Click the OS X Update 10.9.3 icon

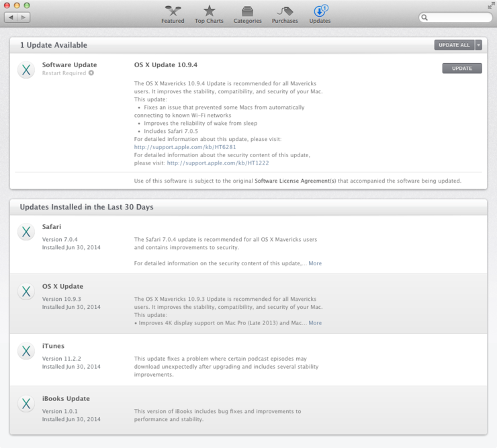coord(26,292)
